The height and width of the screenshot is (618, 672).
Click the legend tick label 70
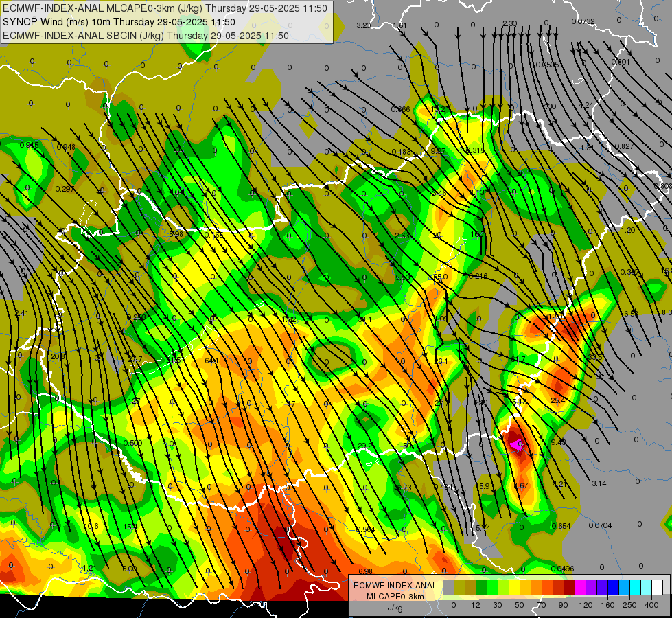(542, 605)
